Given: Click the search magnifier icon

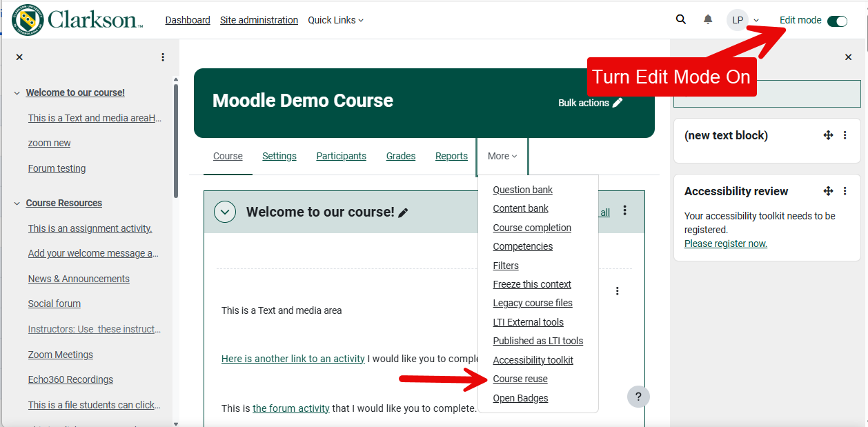Looking at the screenshot, I should tap(681, 20).
